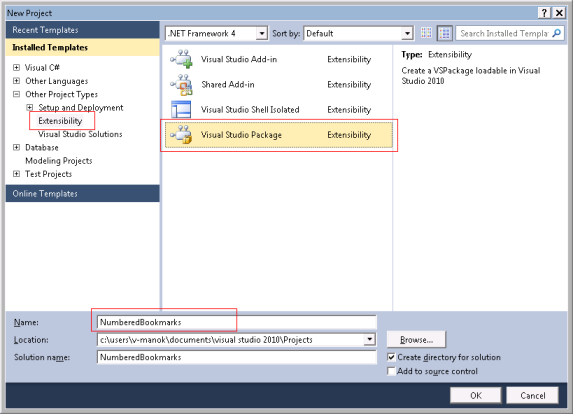Click the Visual Studio Add-in name text
573x414 pixels.
click(x=239, y=59)
